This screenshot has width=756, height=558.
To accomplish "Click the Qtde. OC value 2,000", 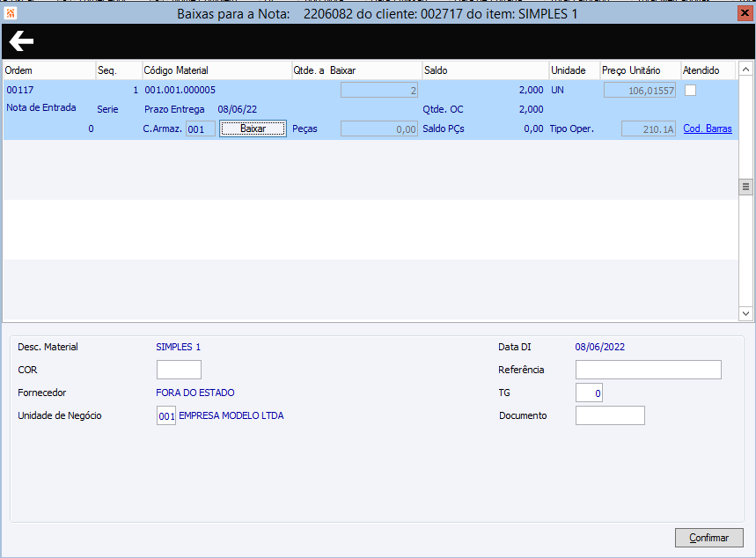I will 532,109.
